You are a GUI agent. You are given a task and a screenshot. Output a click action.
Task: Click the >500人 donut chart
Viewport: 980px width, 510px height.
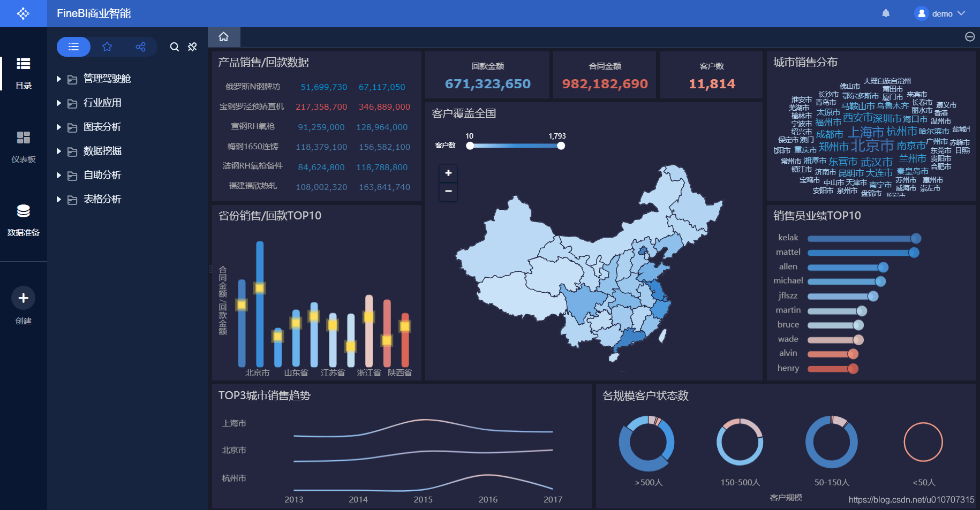[x=647, y=443]
